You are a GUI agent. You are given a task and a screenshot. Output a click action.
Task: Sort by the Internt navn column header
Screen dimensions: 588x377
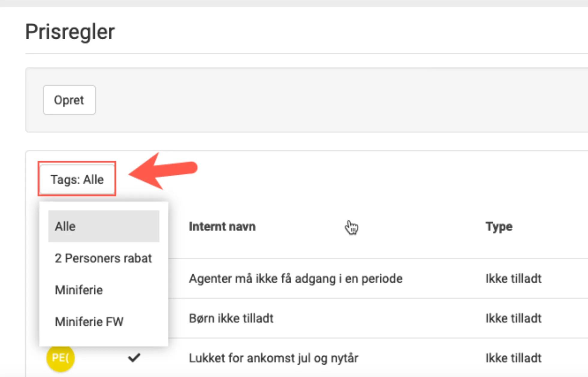222,227
